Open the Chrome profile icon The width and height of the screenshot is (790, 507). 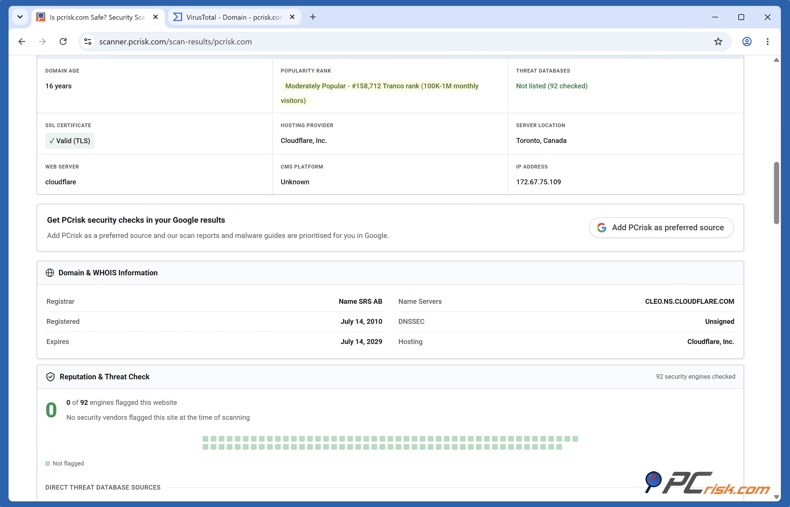[747, 42]
